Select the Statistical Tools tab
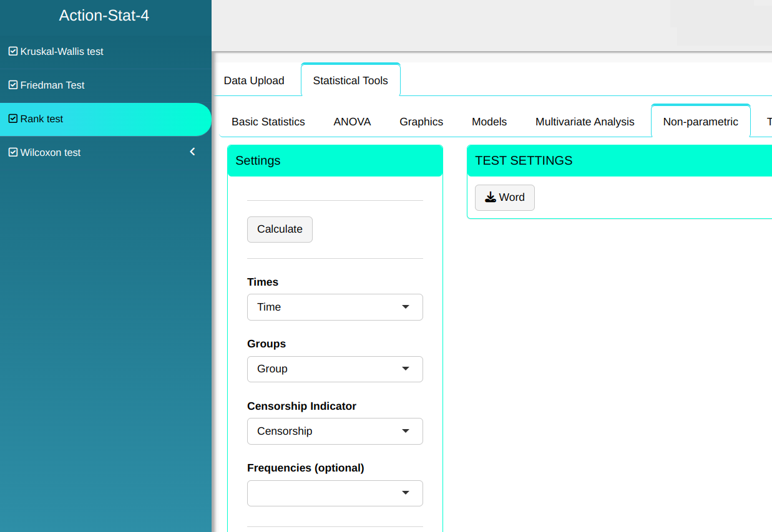The image size is (772, 532). pyautogui.click(x=350, y=80)
